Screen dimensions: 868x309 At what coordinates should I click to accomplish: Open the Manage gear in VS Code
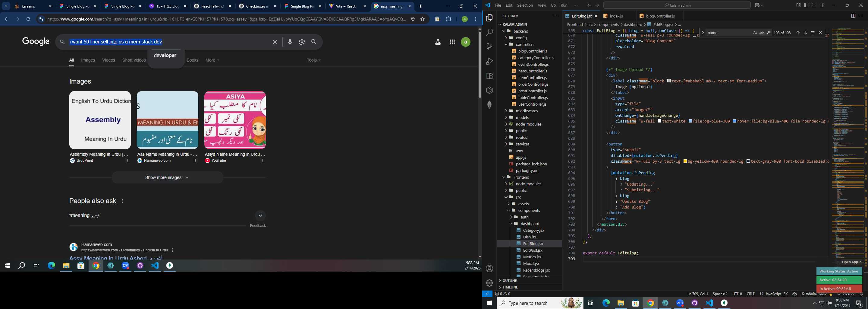click(489, 283)
